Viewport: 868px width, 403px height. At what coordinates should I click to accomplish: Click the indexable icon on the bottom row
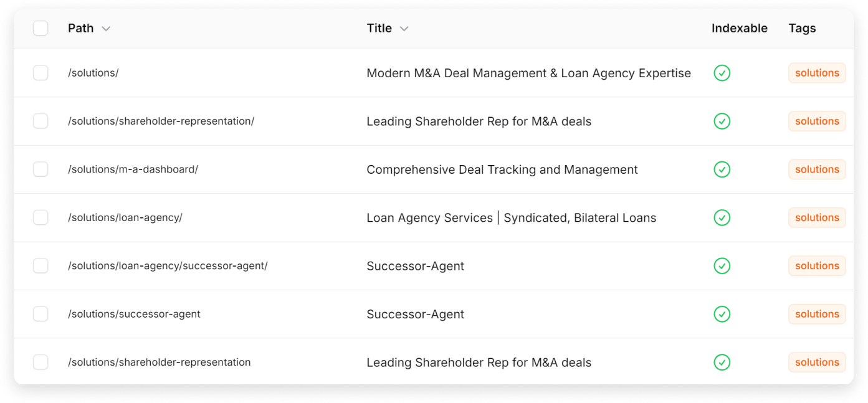[x=723, y=362]
